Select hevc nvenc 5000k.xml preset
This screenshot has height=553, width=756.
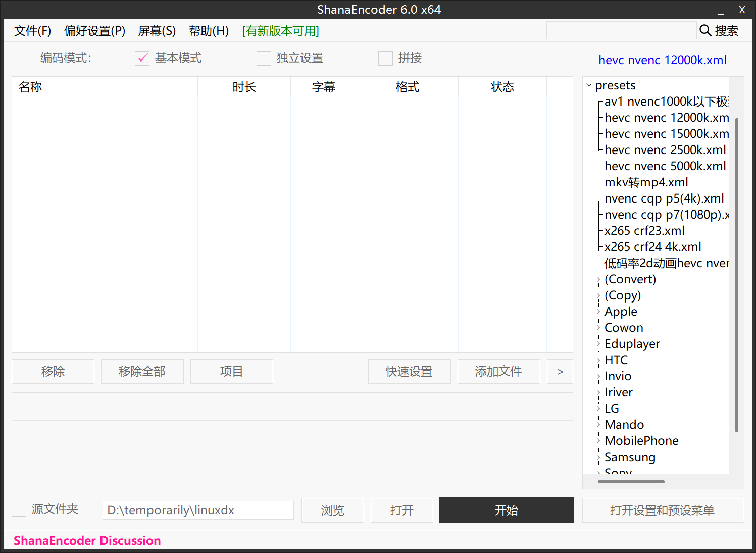665,166
